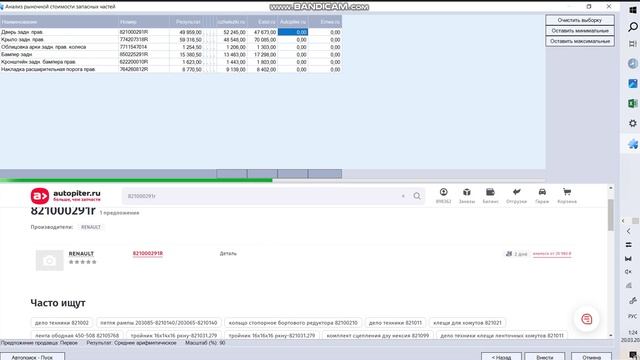Select part number 774207318R cell
This screenshot has width=640, height=360.
coord(144,40)
